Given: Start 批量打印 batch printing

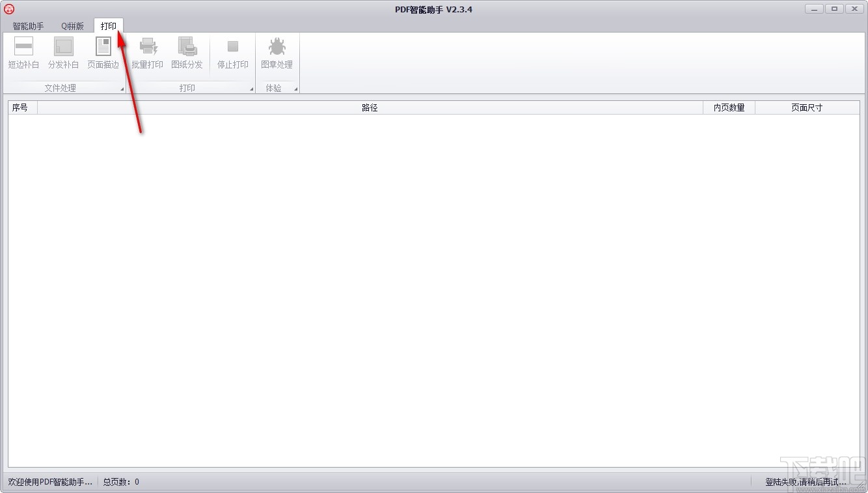Looking at the screenshot, I should pyautogui.click(x=148, y=52).
